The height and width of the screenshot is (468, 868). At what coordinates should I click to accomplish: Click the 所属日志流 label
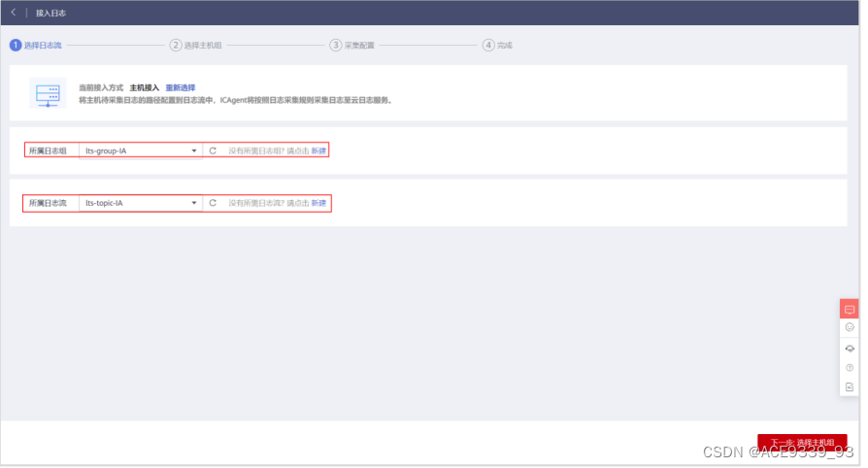[x=48, y=203]
